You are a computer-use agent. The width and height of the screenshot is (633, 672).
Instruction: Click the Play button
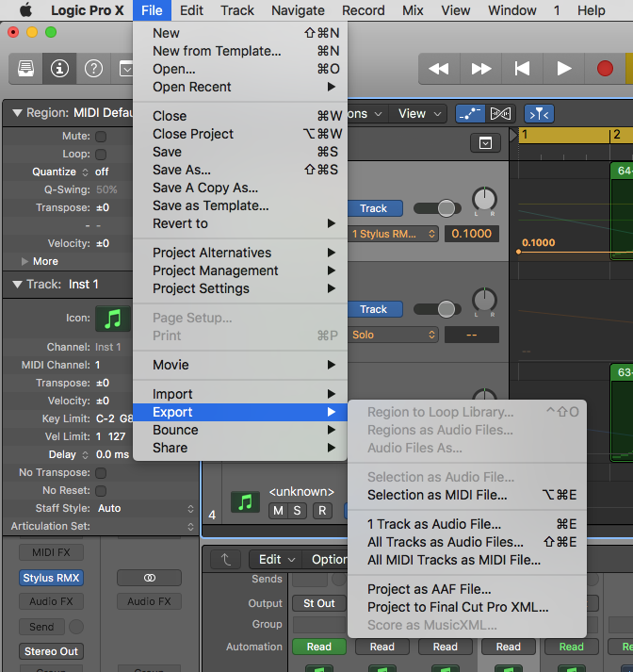pos(563,68)
